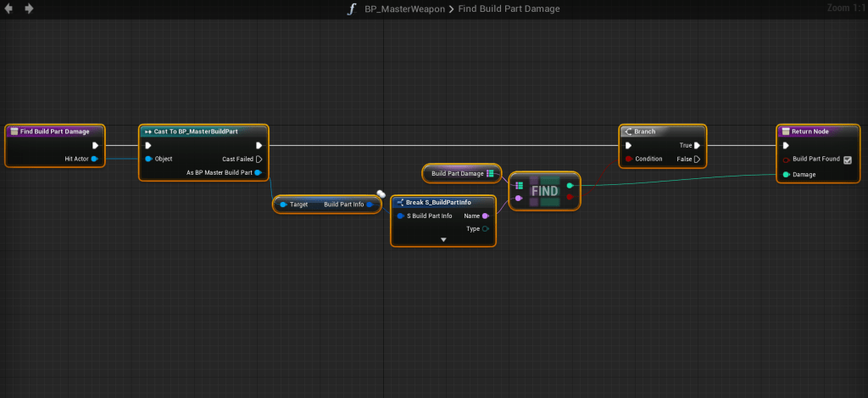This screenshot has width=868, height=398.
Task: Select the Branch node header
Action: click(660, 132)
